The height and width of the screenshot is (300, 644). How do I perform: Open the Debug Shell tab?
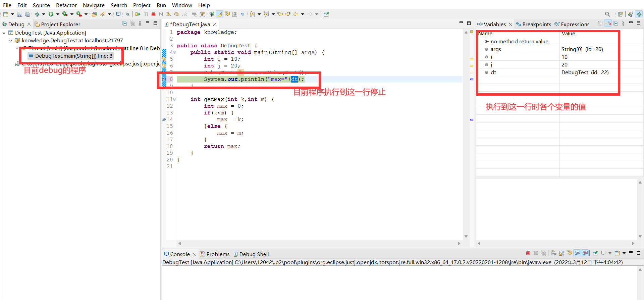pos(251,254)
